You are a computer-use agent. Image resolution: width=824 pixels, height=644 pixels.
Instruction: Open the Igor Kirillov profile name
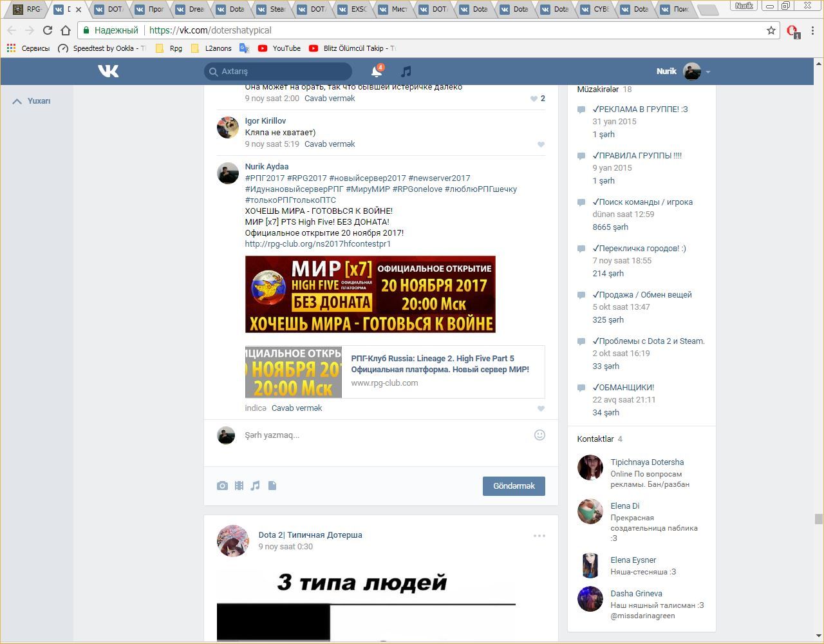point(265,121)
